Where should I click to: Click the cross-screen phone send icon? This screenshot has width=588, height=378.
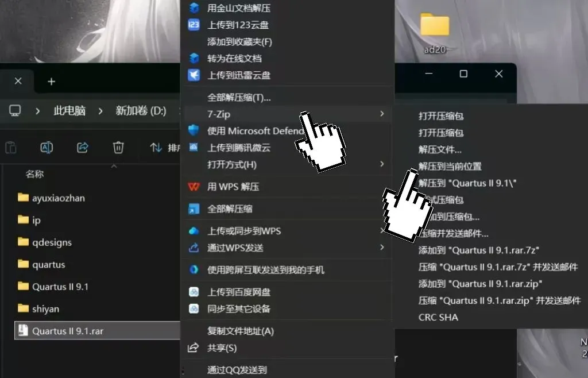pyautogui.click(x=194, y=269)
